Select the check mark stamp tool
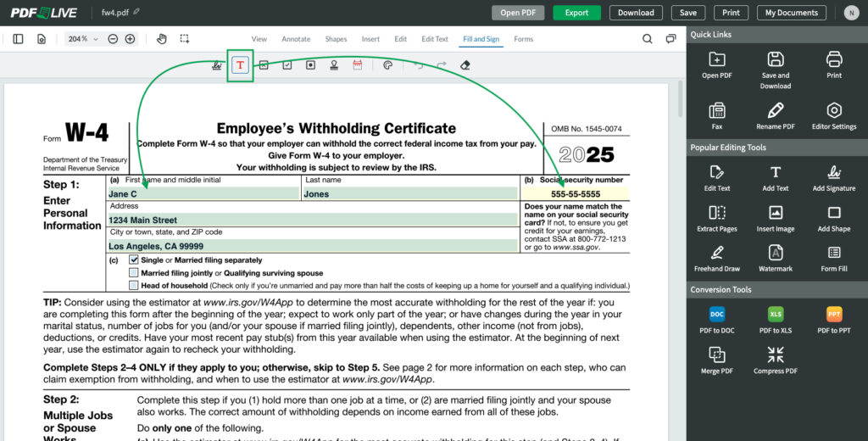This screenshot has width=868, height=441. (x=287, y=65)
